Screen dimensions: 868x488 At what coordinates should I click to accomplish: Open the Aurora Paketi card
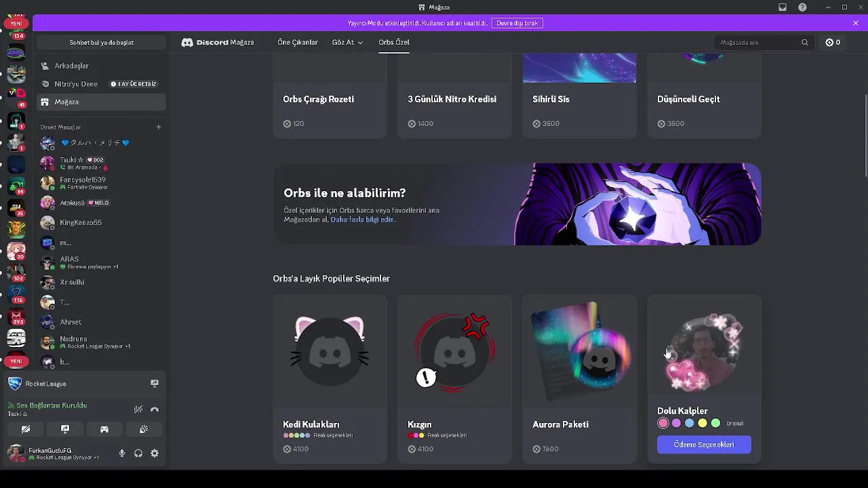tap(579, 379)
